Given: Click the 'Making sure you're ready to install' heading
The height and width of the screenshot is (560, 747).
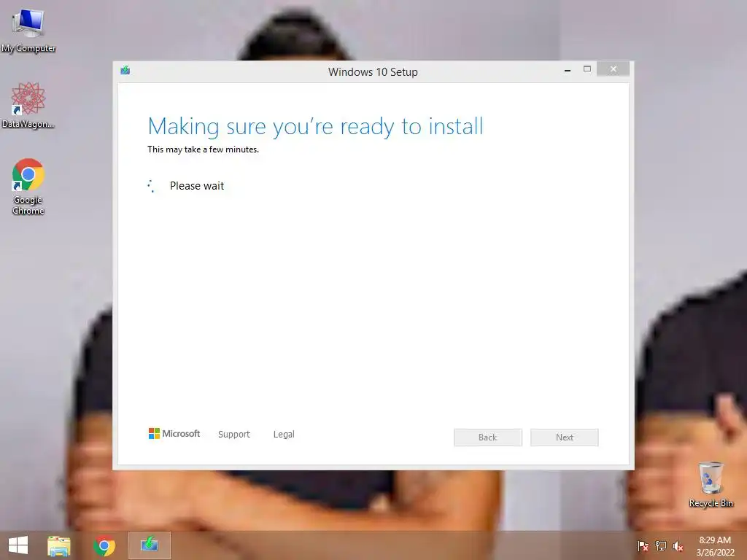Looking at the screenshot, I should (315, 127).
